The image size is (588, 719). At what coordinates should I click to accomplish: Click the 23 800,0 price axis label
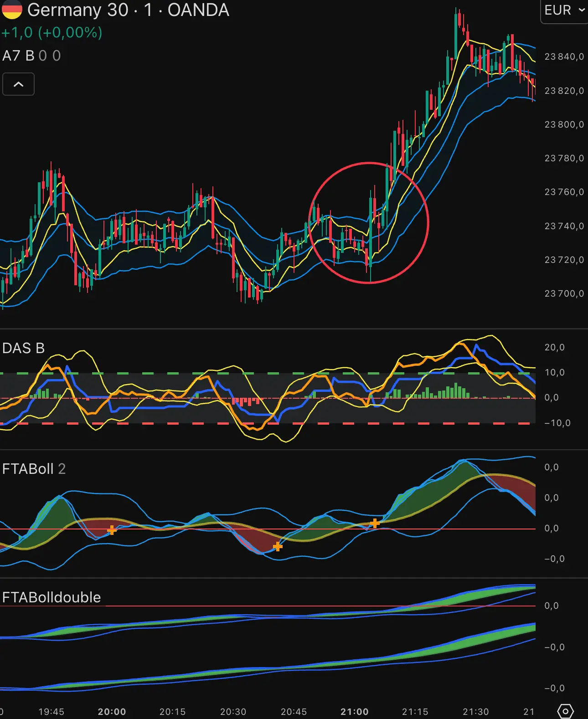[564, 124]
